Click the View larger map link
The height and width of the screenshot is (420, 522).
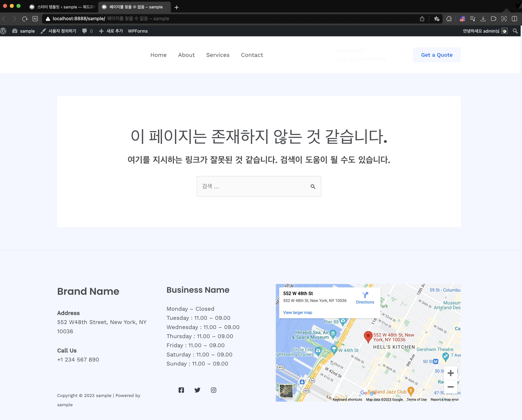tap(297, 313)
